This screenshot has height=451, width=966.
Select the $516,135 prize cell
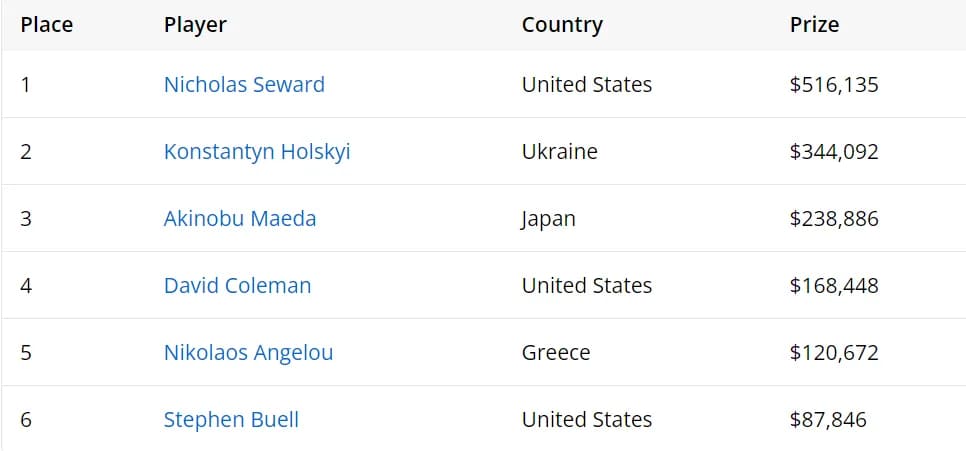coord(834,85)
